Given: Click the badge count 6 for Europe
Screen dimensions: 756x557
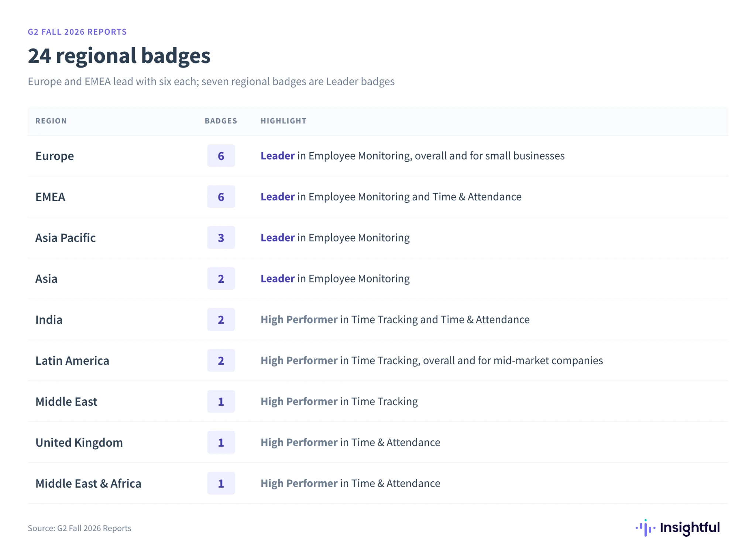Looking at the screenshot, I should point(221,156).
